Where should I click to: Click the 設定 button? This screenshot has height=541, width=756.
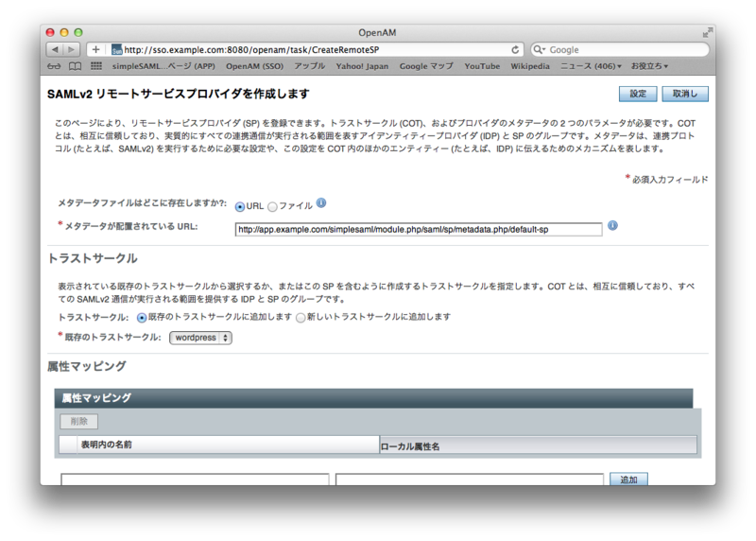(x=637, y=94)
